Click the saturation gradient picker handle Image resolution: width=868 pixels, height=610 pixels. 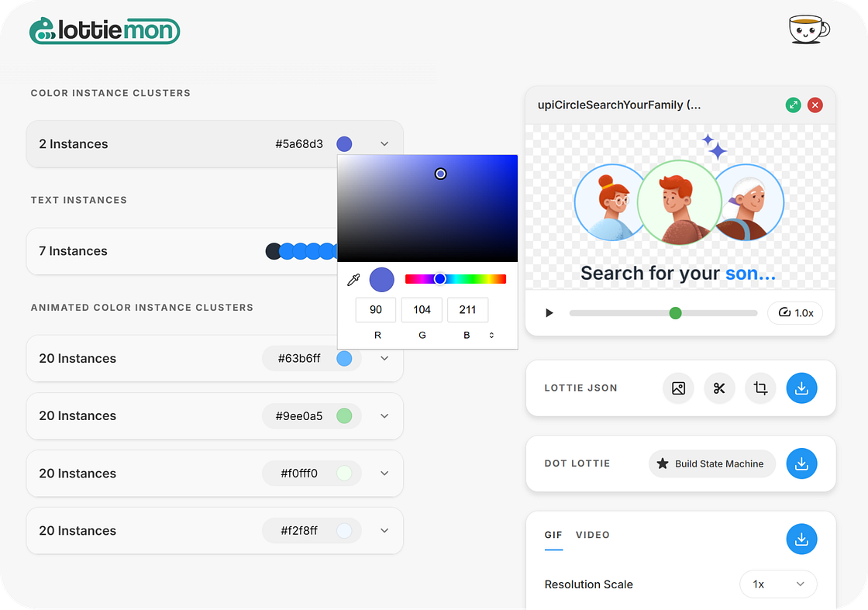[x=440, y=174]
